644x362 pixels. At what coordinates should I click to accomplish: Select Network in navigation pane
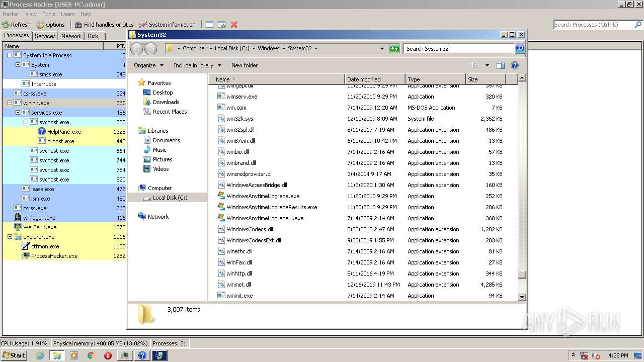(x=158, y=217)
